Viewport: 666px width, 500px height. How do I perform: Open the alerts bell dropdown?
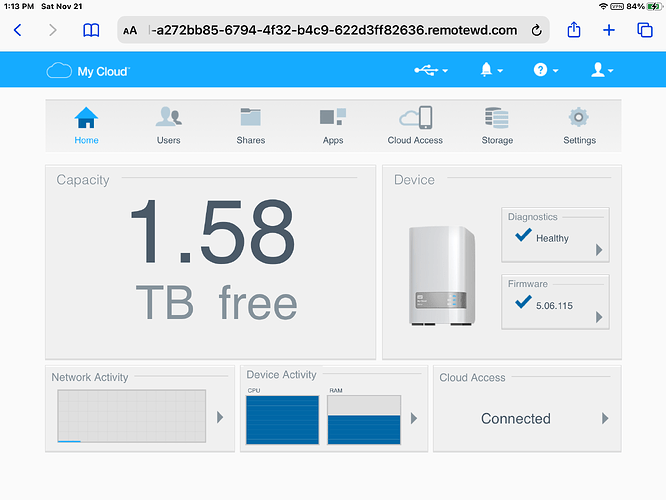pos(491,70)
